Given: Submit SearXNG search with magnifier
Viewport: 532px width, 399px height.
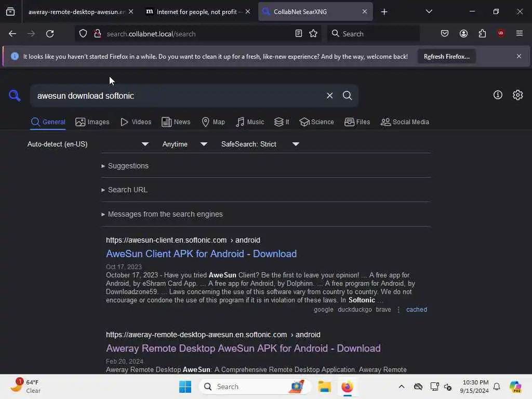Looking at the screenshot, I should click(x=347, y=96).
